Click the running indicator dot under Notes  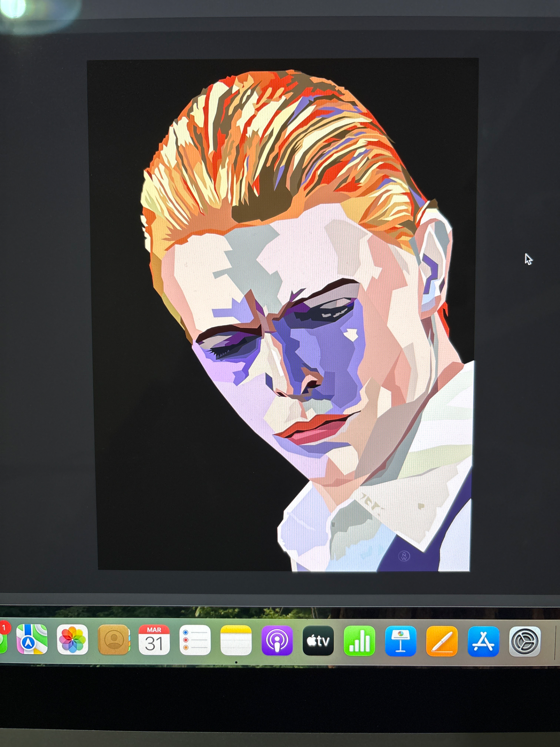pos(236,662)
